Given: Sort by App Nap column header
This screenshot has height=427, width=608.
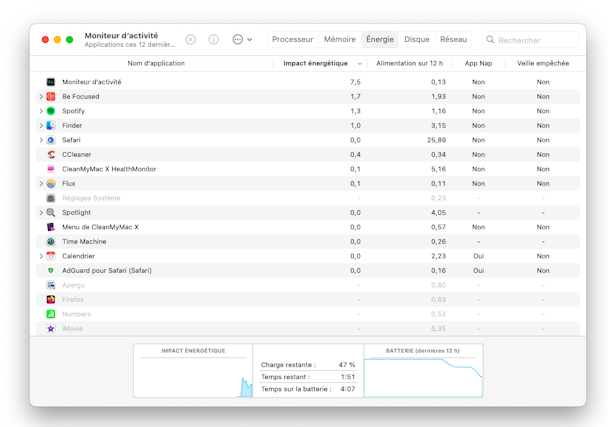Looking at the screenshot, I should tap(478, 63).
